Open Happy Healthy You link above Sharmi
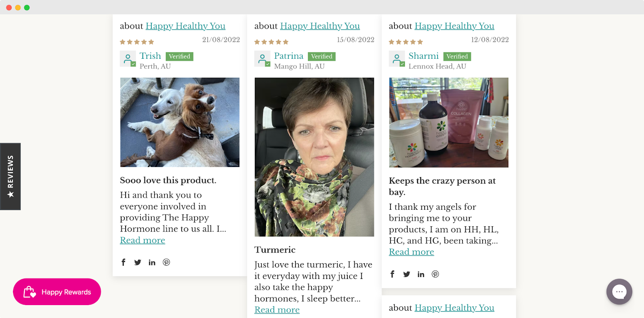The image size is (644, 318). (x=454, y=26)
